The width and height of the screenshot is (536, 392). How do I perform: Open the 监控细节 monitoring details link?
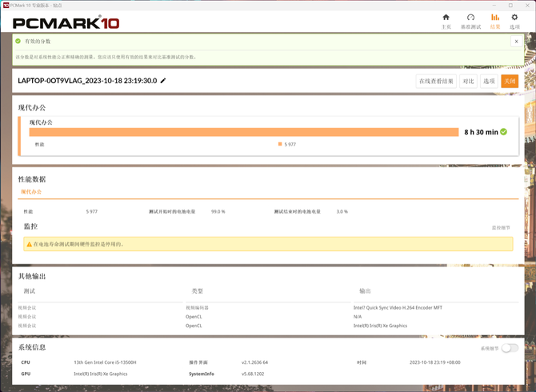click(501, 228)
